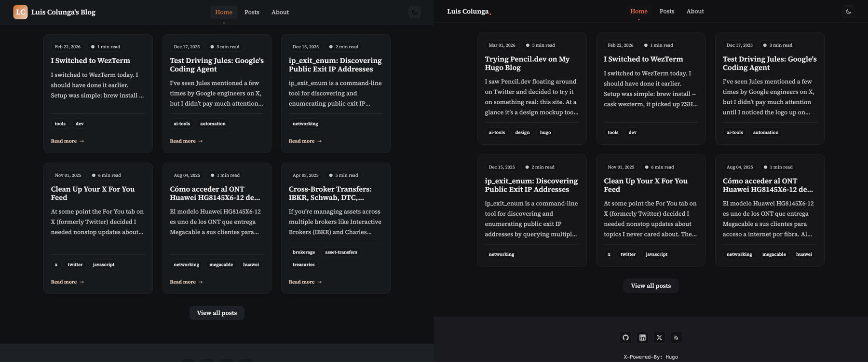Click the LinkedIn icon in the footer
868x362 pixels.
tap(642, 337)
